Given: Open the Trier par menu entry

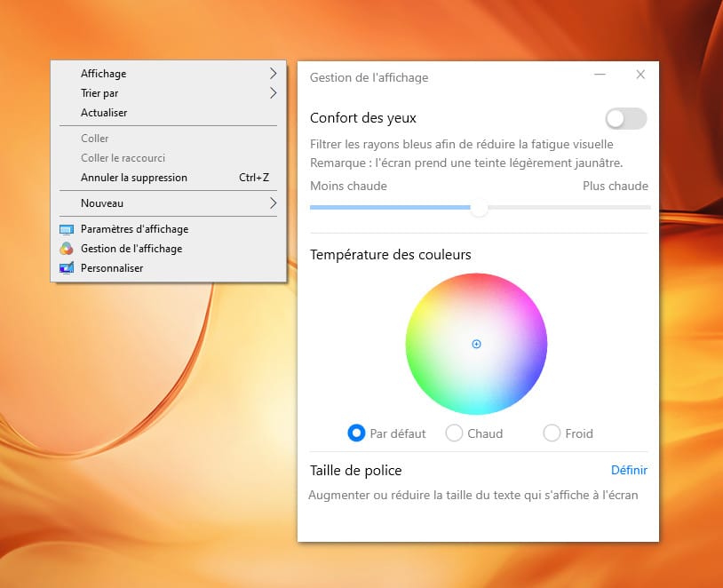Looking at the screenshot, I should [168, 93].
